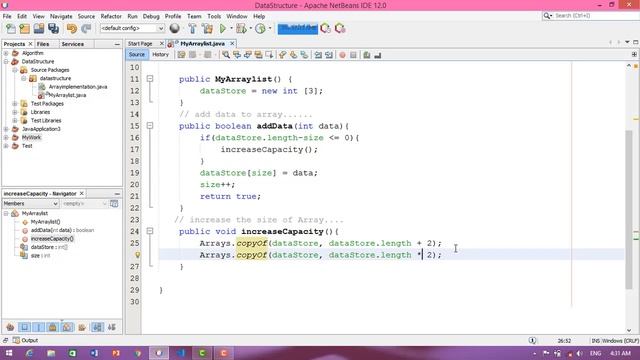Toggle Sort by Source in Navigator
The height and width of the screenshot is (360, 640).
[111, 327]
